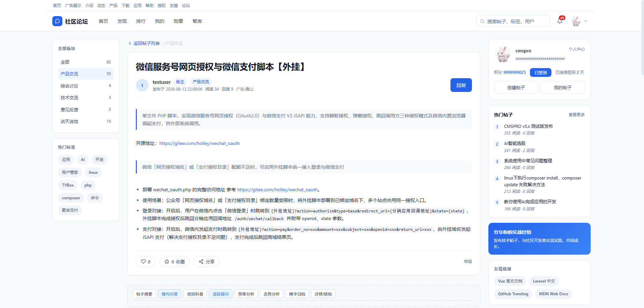Viewport: 644px width, 308px height.
Task: Click 论坛 in top bar
Action: pos(186,5)
